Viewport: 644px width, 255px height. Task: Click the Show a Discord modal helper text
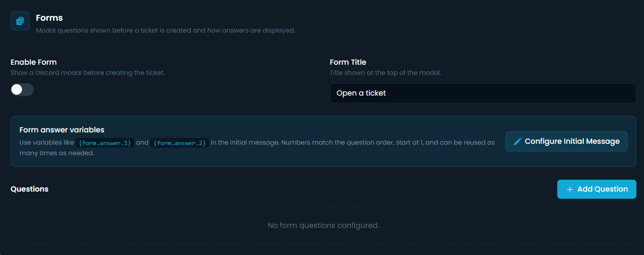click(88, 73)
